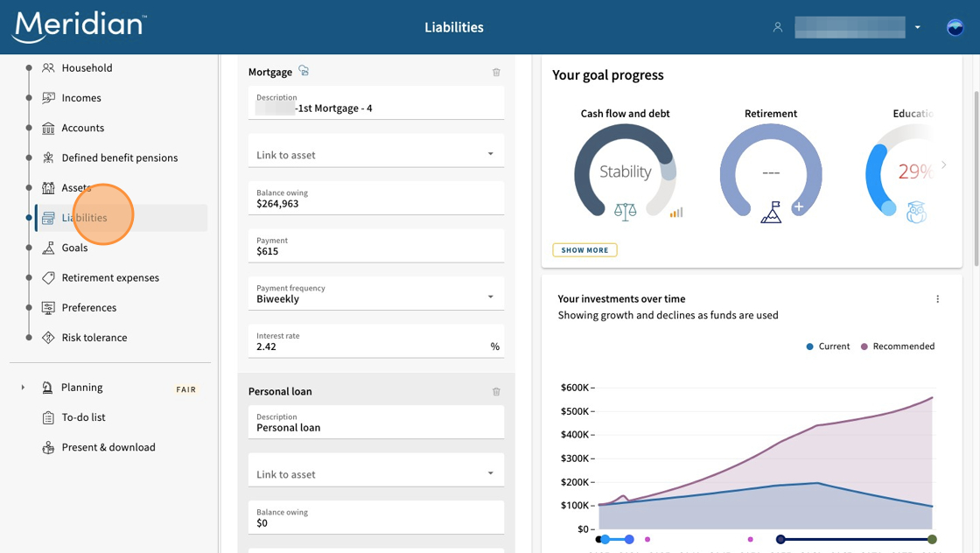Delete the Mortgage liability with trash icon
The height and width of the screenshot is (553, 980).
tap(496, 73)
